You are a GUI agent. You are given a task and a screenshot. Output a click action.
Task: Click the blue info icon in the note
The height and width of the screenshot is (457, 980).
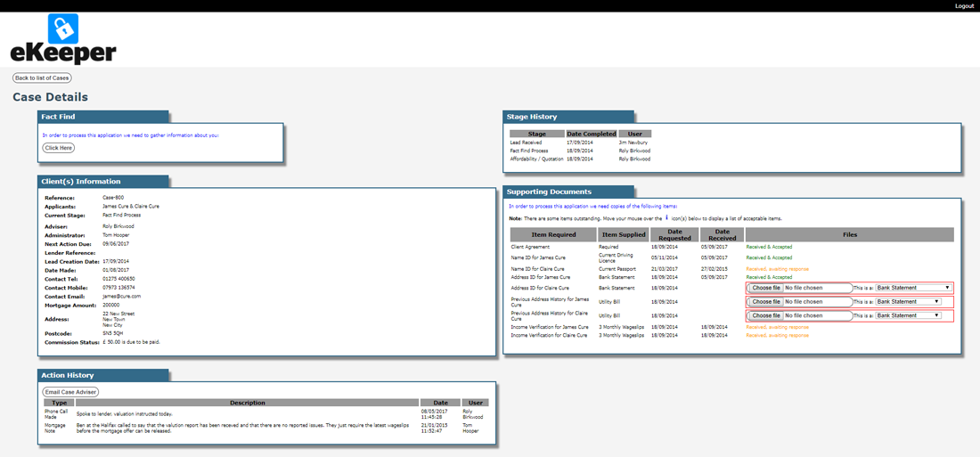click(x=666, y=217)
